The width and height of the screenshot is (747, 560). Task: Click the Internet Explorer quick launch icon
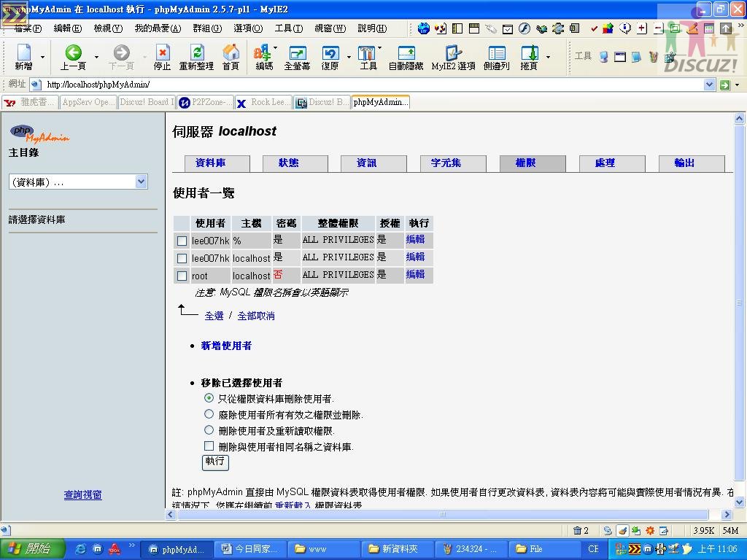point(81,548)
